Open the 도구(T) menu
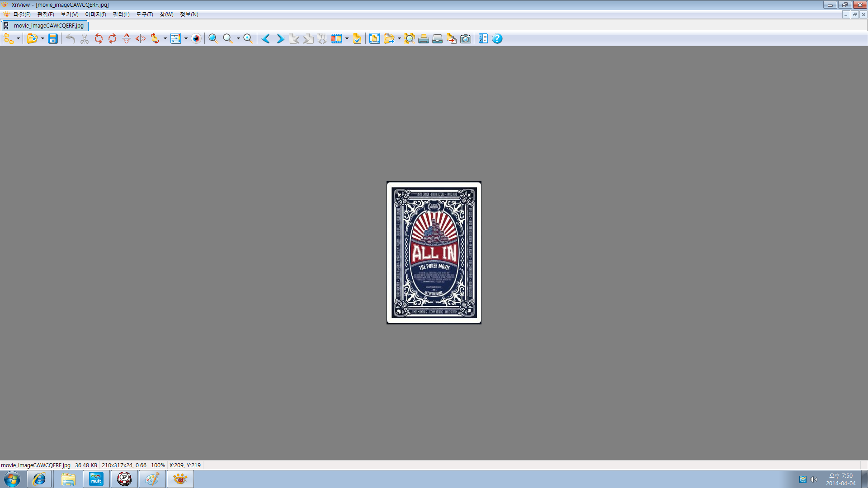868x488 pixels. coord(145,14)
